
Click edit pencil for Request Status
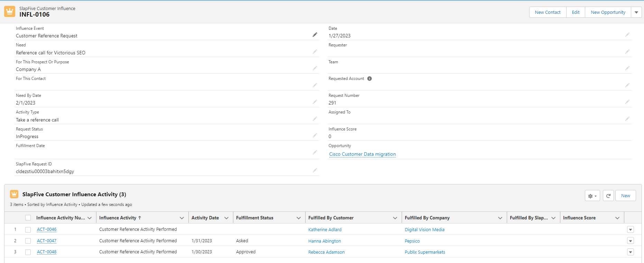(x=315, y=135)
